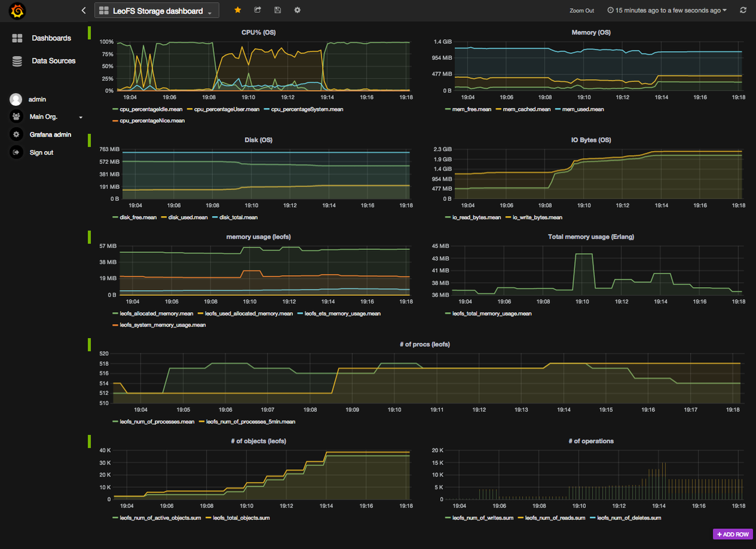Click the Sign out arrow icon
Image resolution: width=756 pixels, height=549 pixels.
click(16, 152)
